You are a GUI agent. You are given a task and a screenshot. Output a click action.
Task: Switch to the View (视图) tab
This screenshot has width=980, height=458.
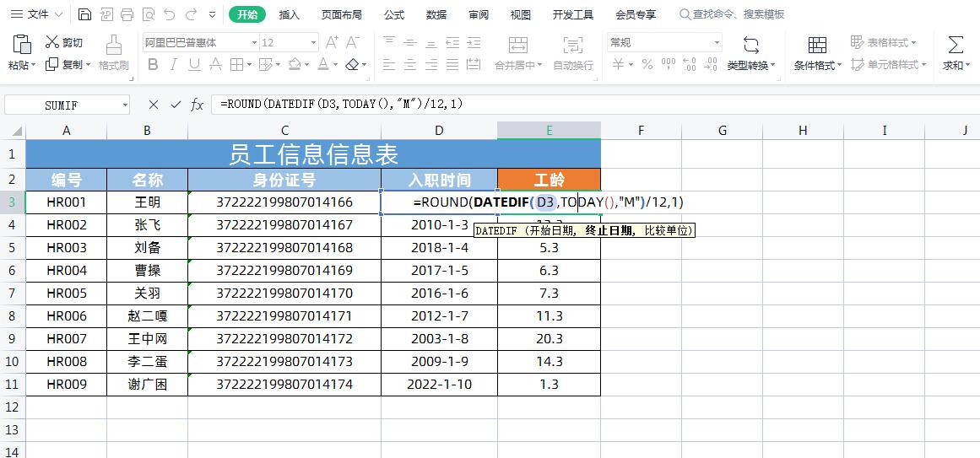pos(521,14)
